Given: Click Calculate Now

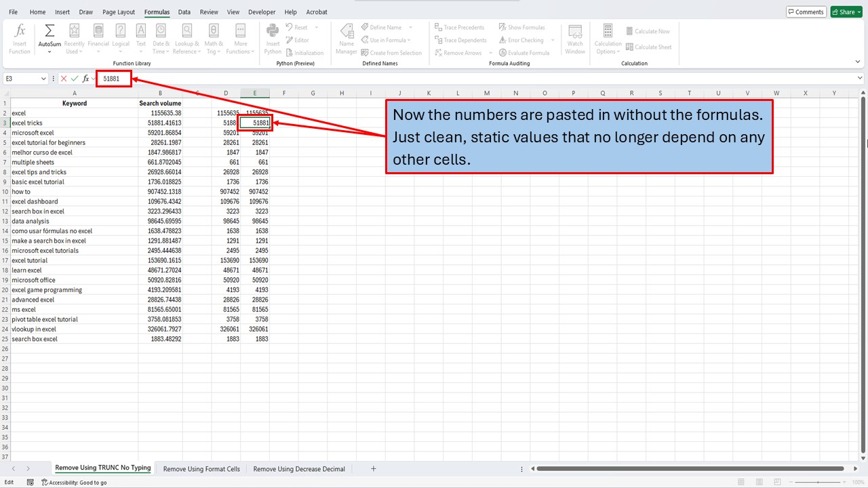Looking at the screenshot, I should (648, 30).
